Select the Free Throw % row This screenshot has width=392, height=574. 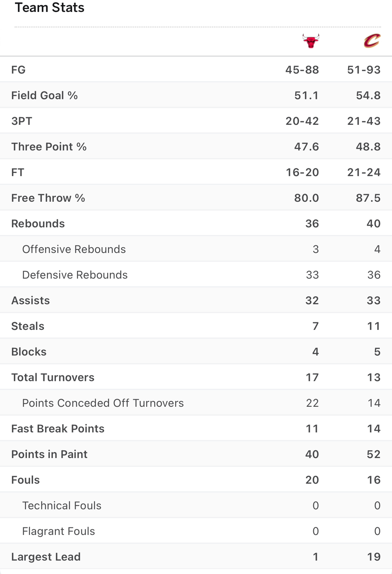(x=196, y=198)
